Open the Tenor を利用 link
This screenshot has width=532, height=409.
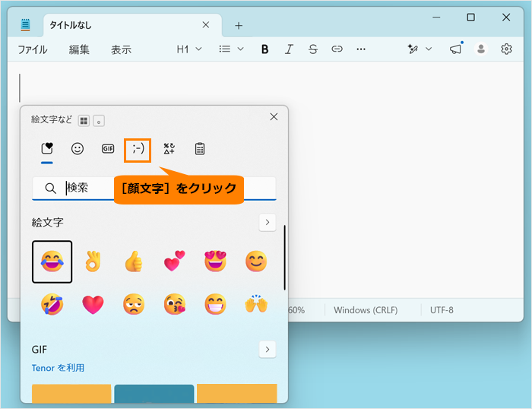[58, 368]
